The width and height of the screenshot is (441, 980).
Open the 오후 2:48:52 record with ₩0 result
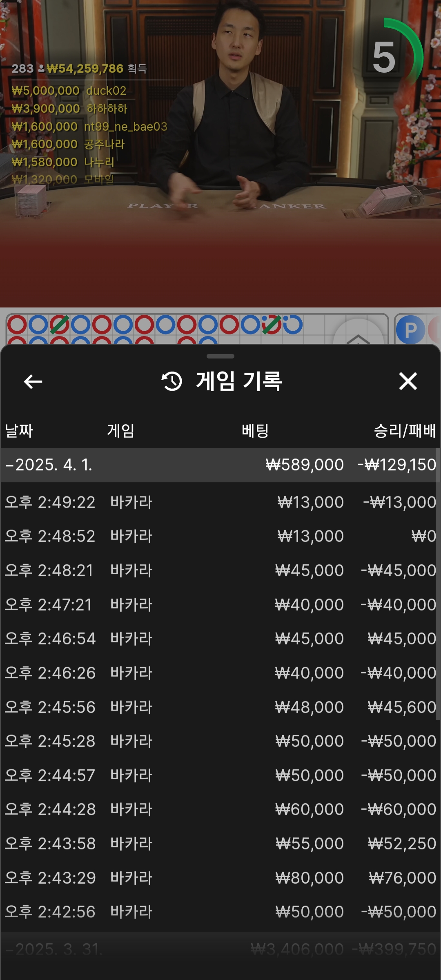(x=220, y=536)
